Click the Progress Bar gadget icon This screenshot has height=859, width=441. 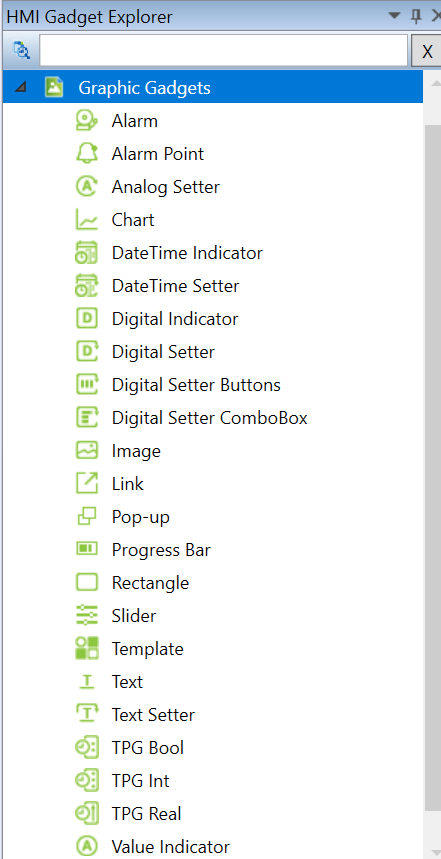87,549
